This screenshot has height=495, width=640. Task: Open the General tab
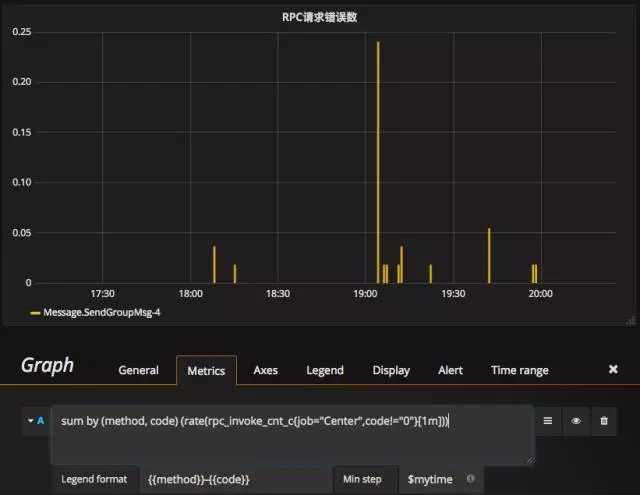(x=138, y=370)
